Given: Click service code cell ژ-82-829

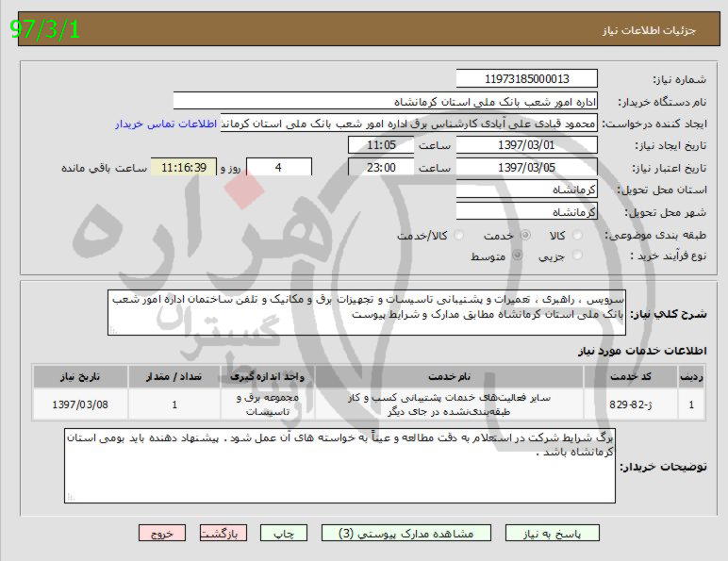Looking at the screenshot, I should (631, 404).
